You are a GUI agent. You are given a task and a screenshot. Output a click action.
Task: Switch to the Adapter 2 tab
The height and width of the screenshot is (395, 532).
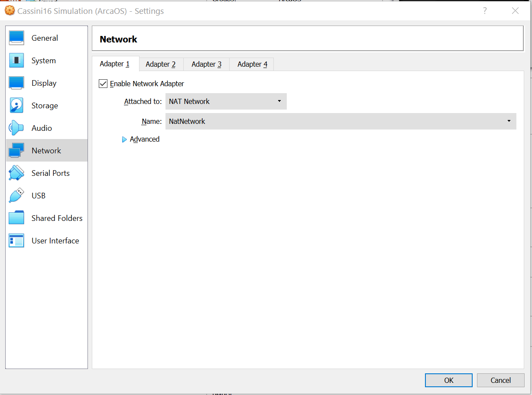[161, 64]
